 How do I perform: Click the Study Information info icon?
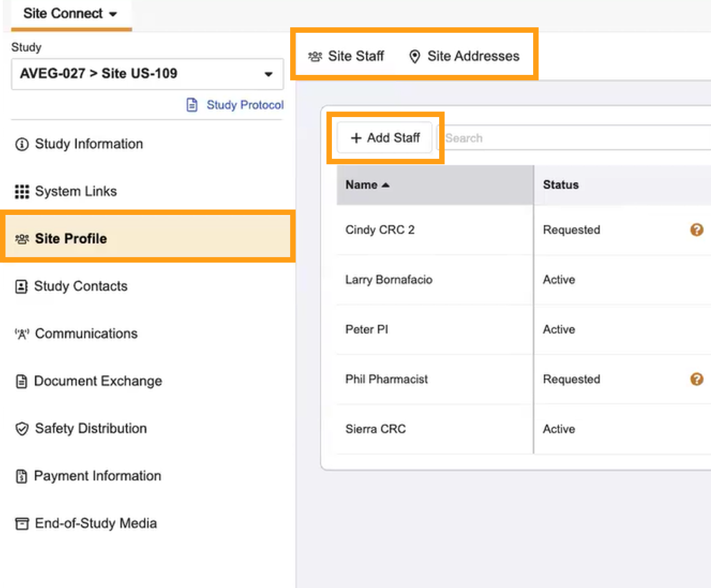pos(22,144)
